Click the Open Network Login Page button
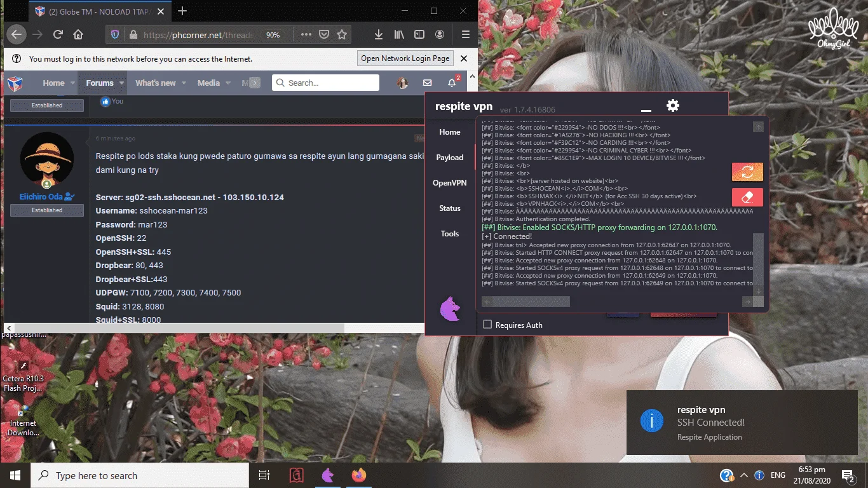The image size is (868, 488). pos(405,58)
